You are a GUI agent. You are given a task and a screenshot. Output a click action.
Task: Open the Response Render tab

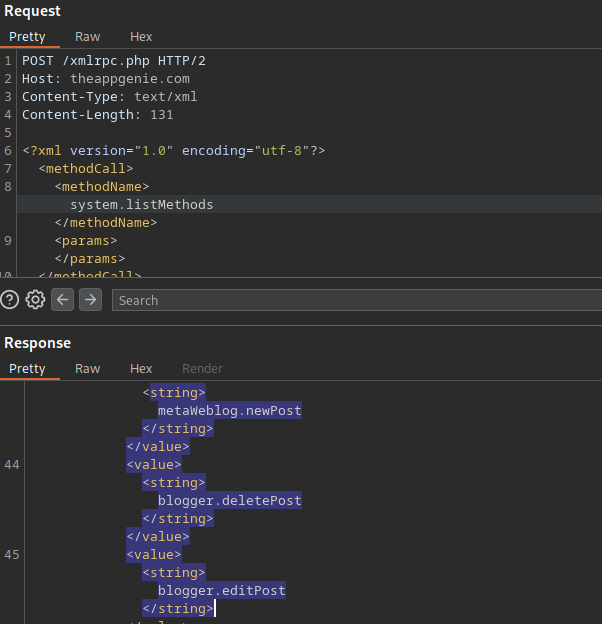click(203, 369)
